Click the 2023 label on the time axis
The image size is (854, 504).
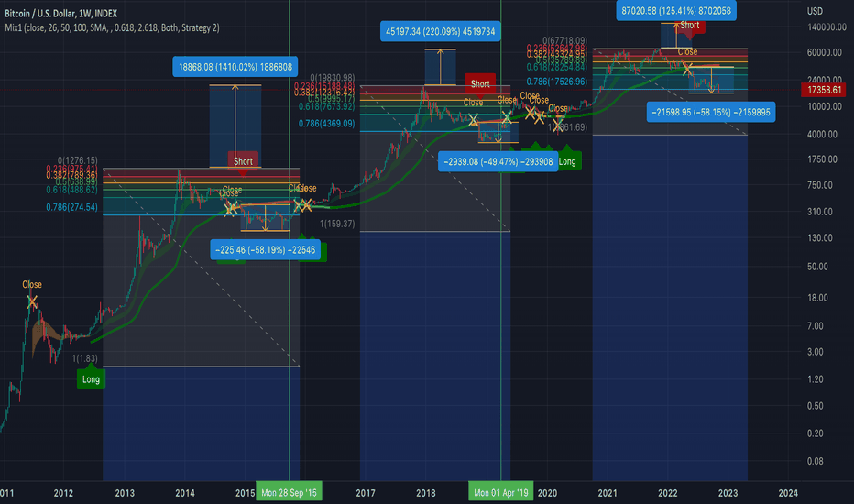728,493
